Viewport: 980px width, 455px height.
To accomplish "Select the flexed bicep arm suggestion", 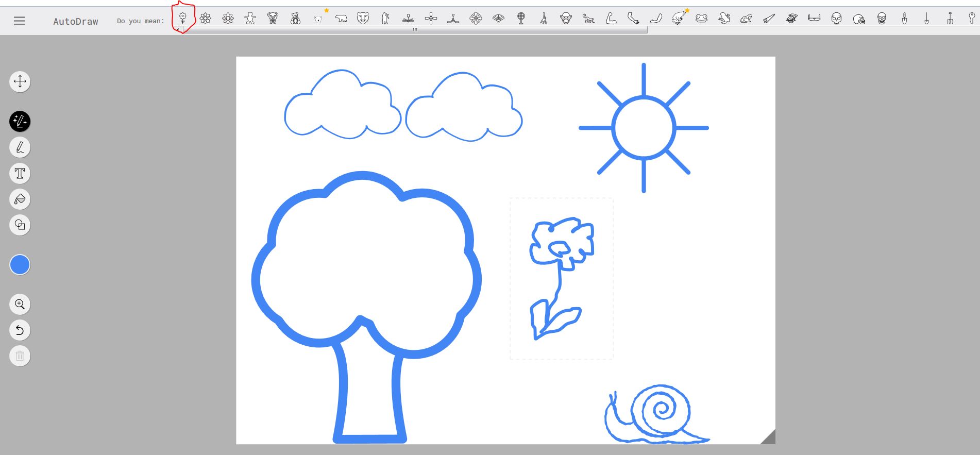I will pos(611,19).
